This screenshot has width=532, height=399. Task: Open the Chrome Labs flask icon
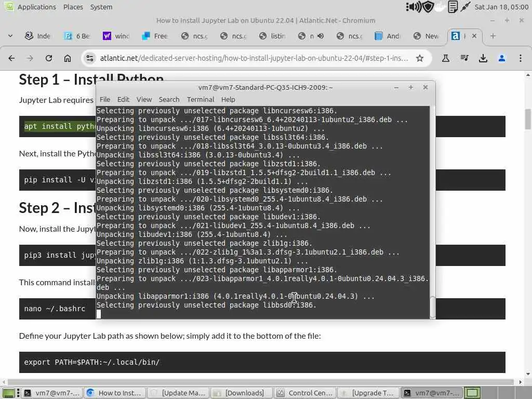(445, 58)
